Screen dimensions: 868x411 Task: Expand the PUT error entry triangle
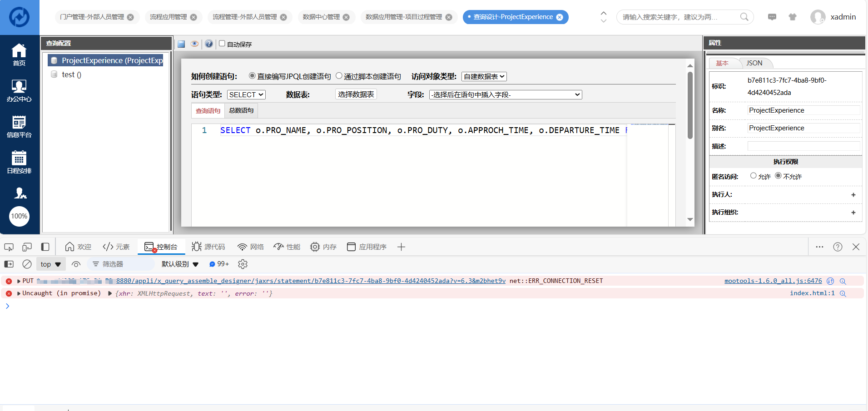coord(19,281)
